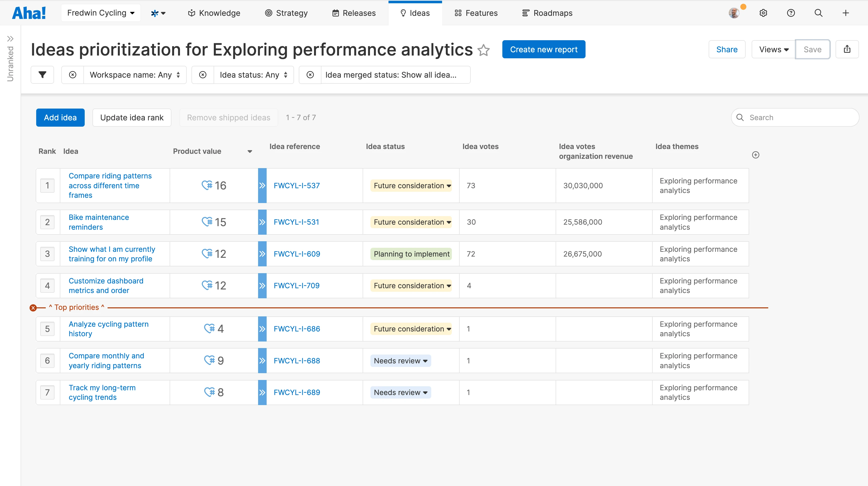This screenshot has height=486, width=868.
Task: Remove the Top priorities line marker
Action: tap(33, 308)
